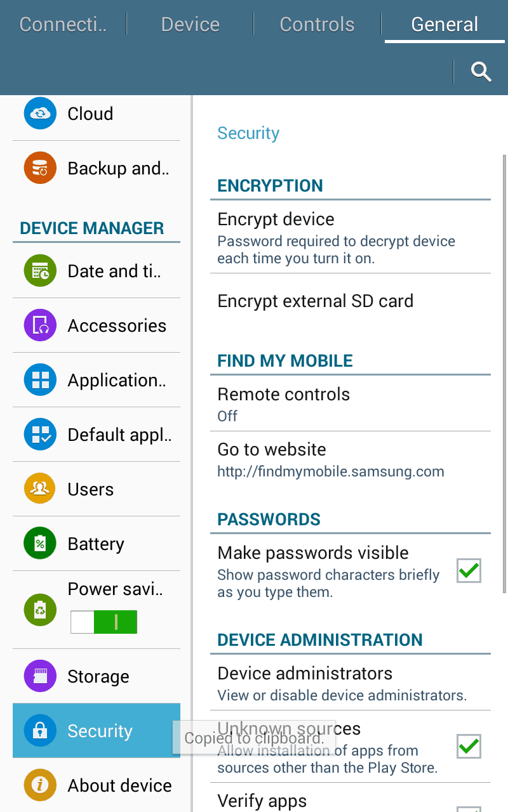Open the Users icon
Viewport: 508px width, 812px height.
[x=41, y=489]
